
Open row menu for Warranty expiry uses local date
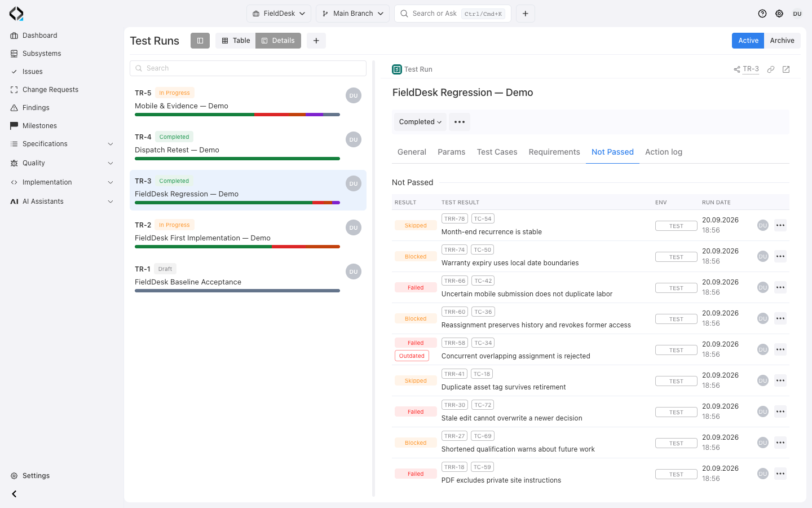pos(780,256)
